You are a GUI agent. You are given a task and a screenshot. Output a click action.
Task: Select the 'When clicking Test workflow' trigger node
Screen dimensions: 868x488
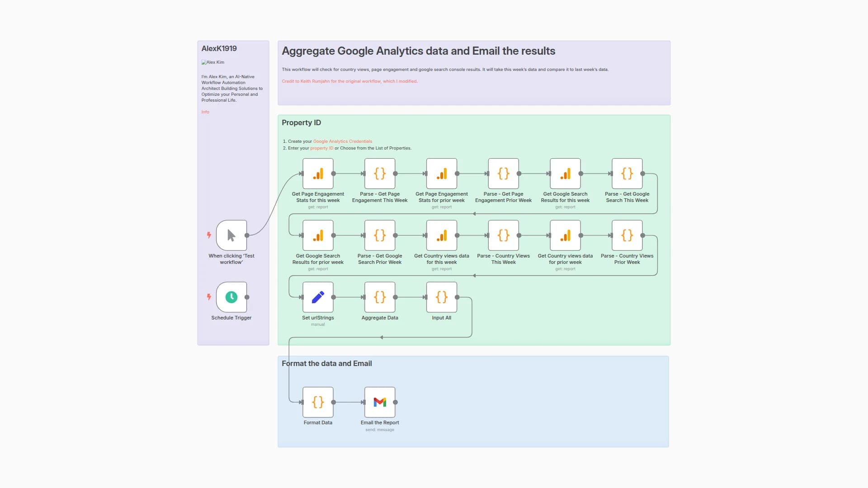point(231,235)
